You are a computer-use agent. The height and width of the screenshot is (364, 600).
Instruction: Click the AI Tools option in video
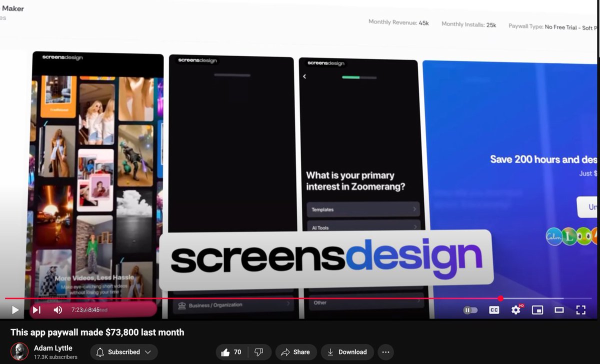tap(363, 226)
